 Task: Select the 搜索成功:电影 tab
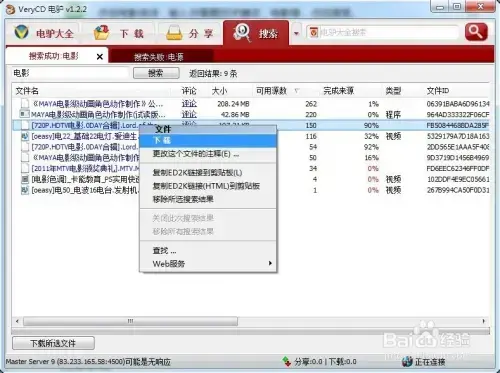pyautogui.click(x=53, y=56)
